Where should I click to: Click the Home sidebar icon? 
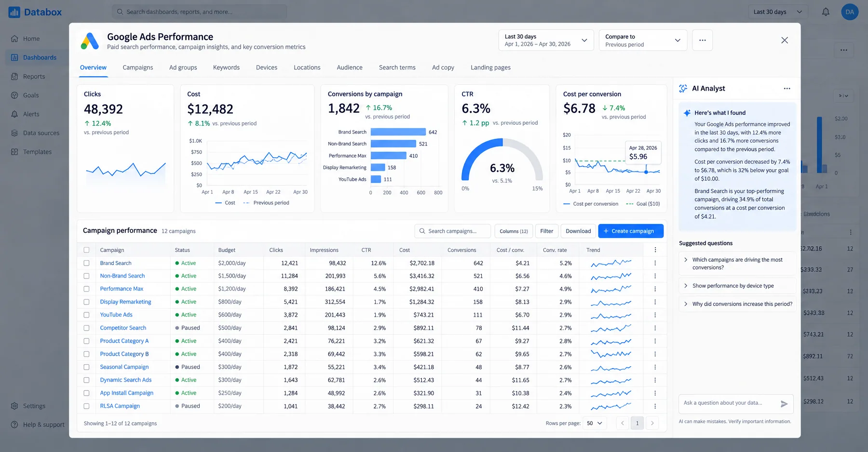point(14,39)
